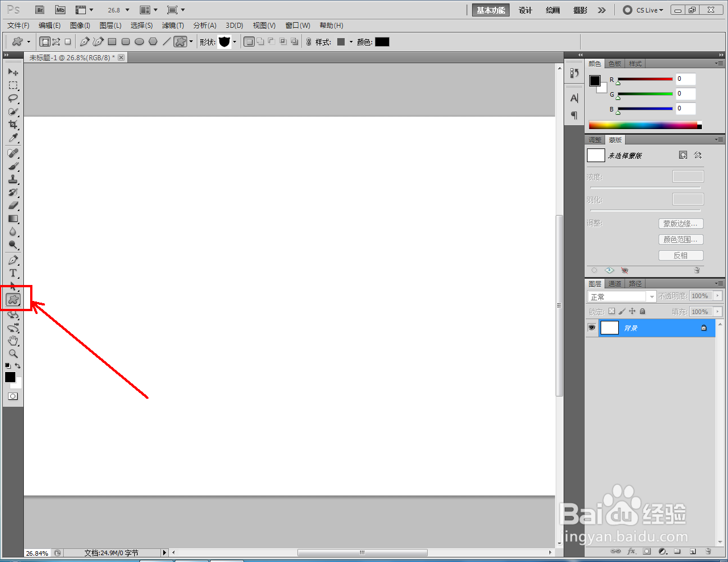Select the Eyedropper tool
Viewport: 728px width, 562px height.
click(x=13, y=138)
